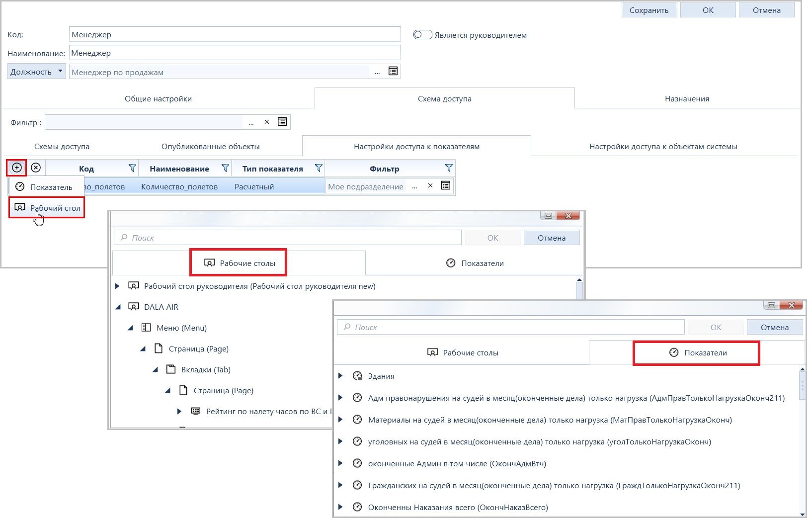Click the Наименование input field
Screen dimensions: 812x520
pos(235,53)
